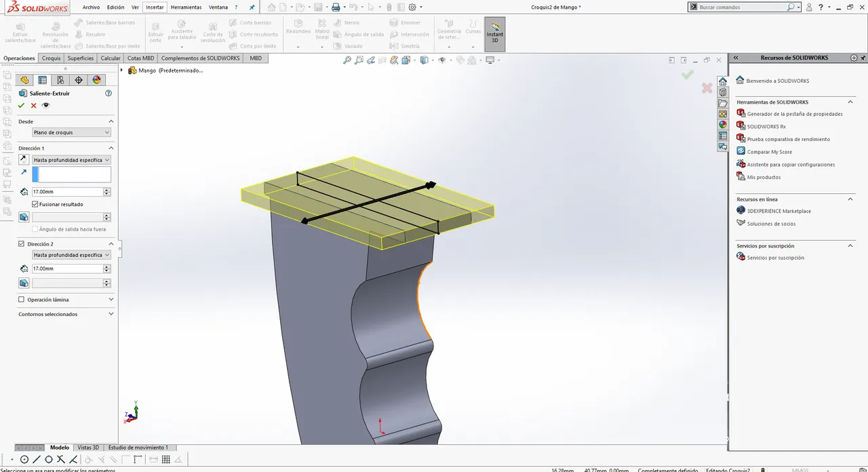Activate the Instant 3D tool
Image resolution: width=868 pixels, height=472 pixels.
coord(495,33)
